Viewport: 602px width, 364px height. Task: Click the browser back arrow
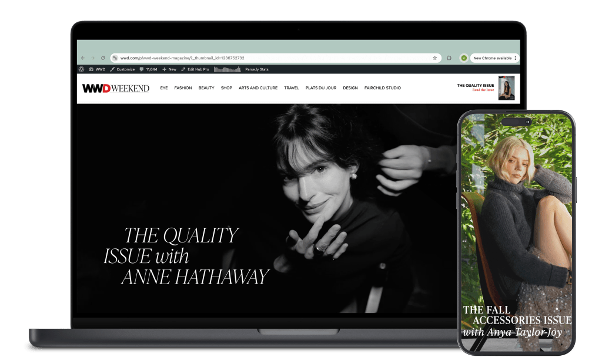coord(83,58)
